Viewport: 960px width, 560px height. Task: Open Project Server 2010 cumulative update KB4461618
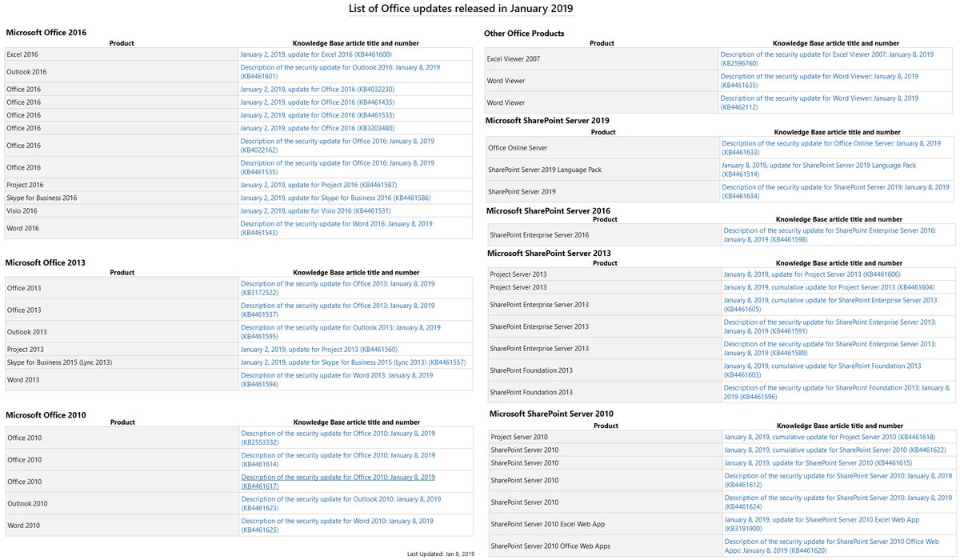pos(830,437)
